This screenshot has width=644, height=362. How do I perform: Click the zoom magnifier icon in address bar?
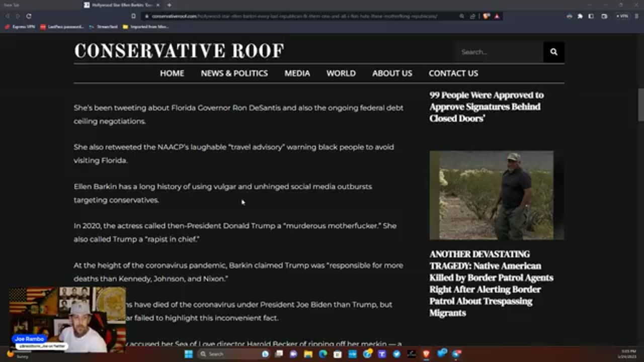tap(462, 16)
